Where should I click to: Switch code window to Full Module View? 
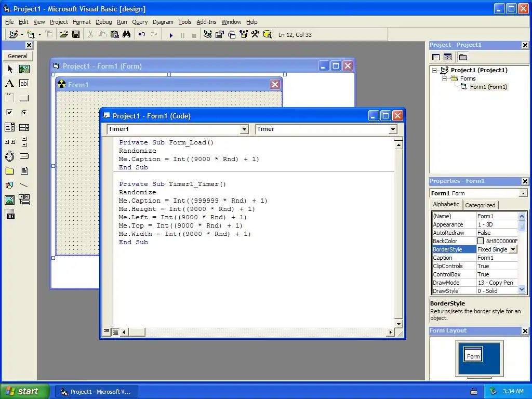click(x=115, y=332)
